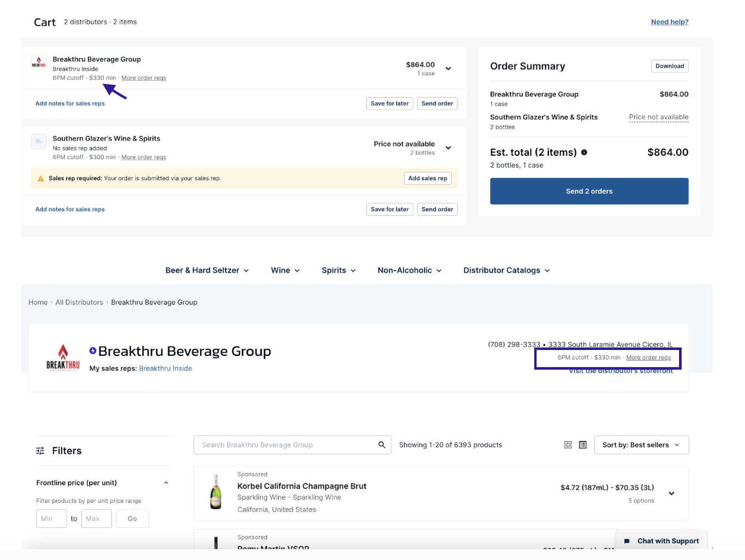
Task: Click the Send 2 orders button
Action: pyautogui.click(x=589, y=191)
